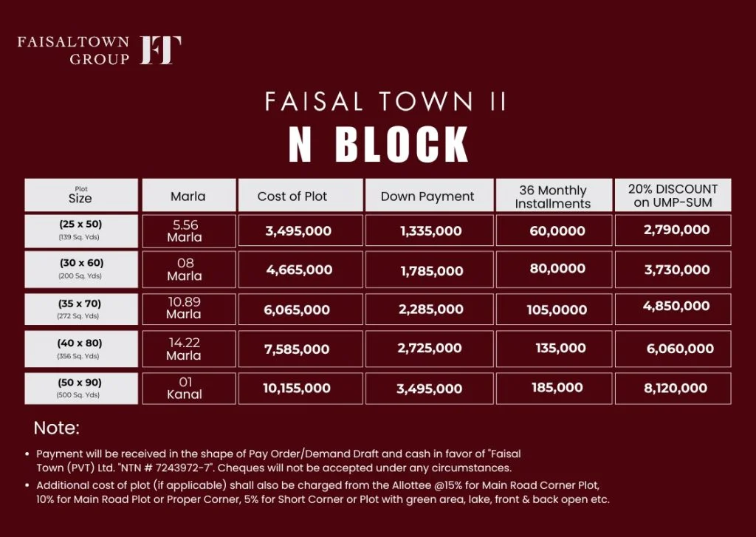Click the Marla column header
Screen dimensions: 756x537
pyautogui.click(x=188, y=196)
